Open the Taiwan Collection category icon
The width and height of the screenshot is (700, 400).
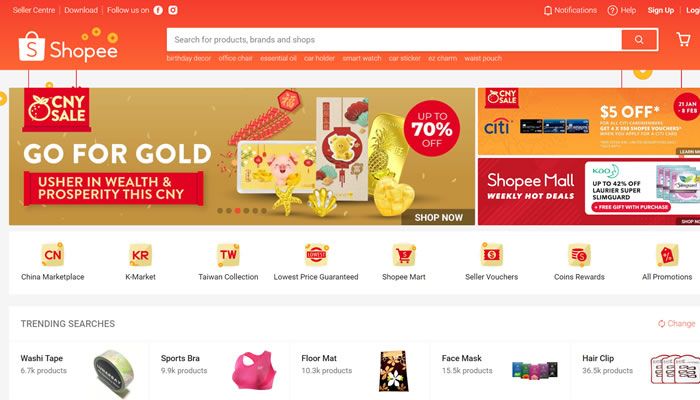pyautogui.click(x=228, y=254)
